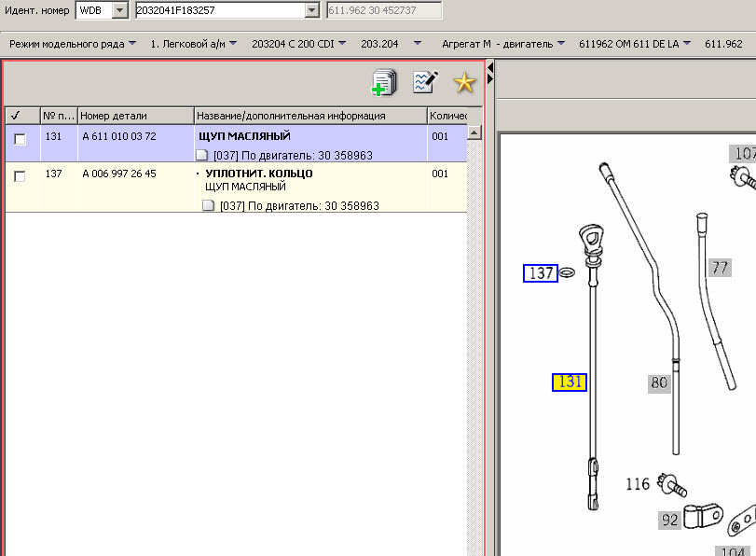
Task: Click the VIN number input field
Action: (x=219, y=10)
